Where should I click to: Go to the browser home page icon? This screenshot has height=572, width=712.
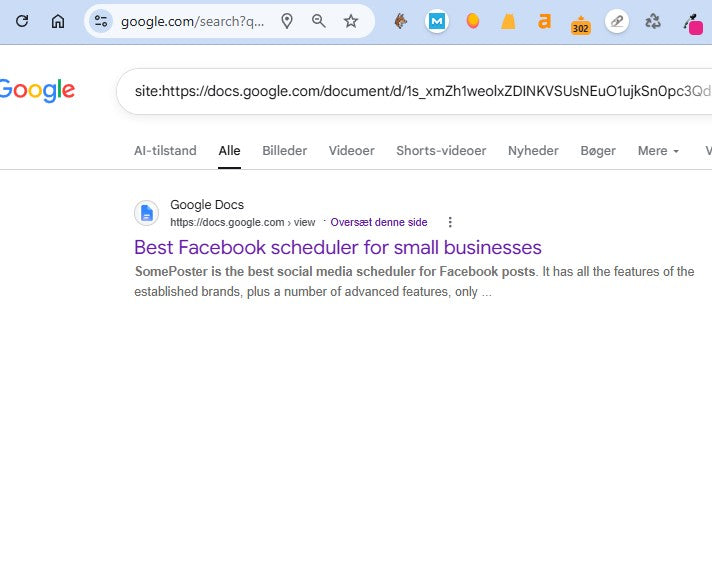pos(58,21)
